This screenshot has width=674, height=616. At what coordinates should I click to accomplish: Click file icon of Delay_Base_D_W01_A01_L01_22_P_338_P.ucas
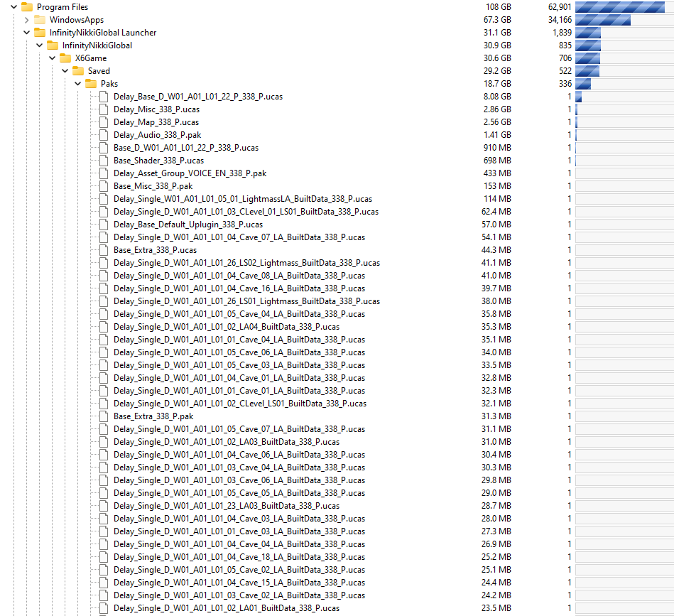point(104,97)
